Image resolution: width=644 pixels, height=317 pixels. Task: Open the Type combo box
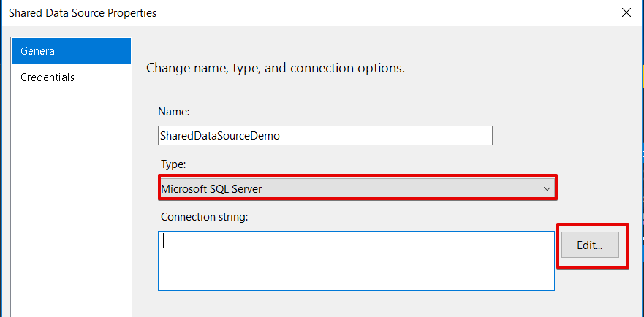click(x=357, y=188)
